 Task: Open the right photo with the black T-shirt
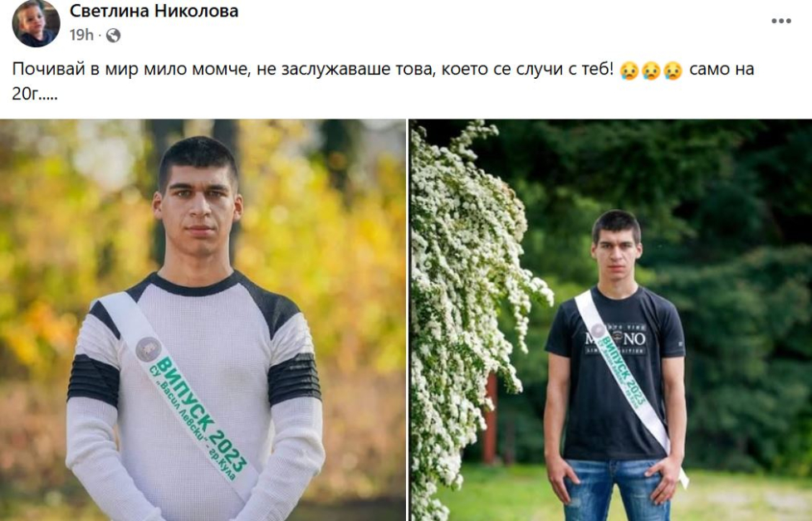[x=611, y=320]
